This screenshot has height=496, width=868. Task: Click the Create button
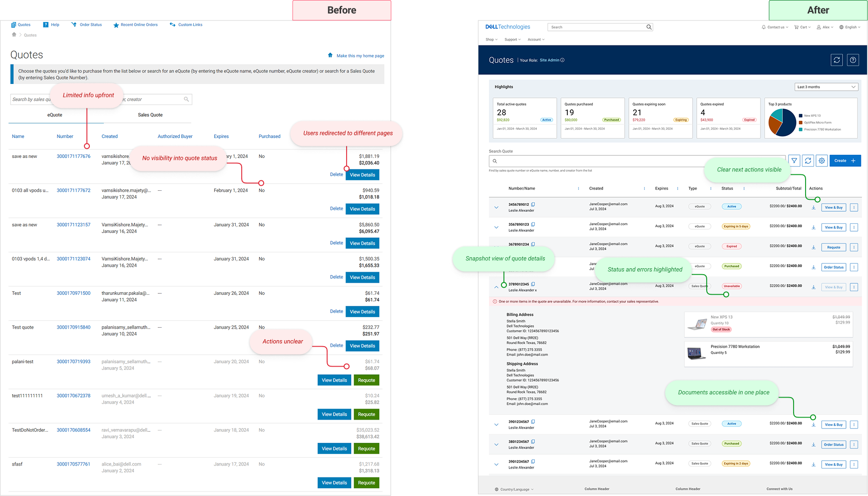[845, 161]
